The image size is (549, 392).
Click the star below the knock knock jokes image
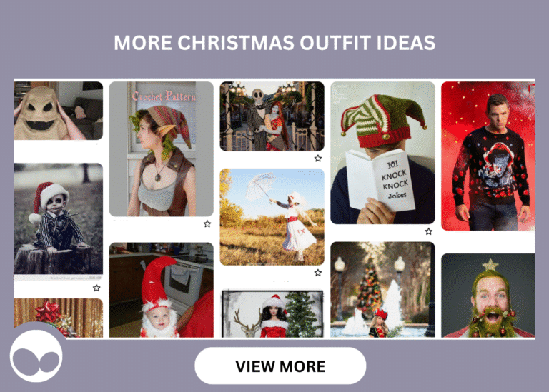pos(429,231)
